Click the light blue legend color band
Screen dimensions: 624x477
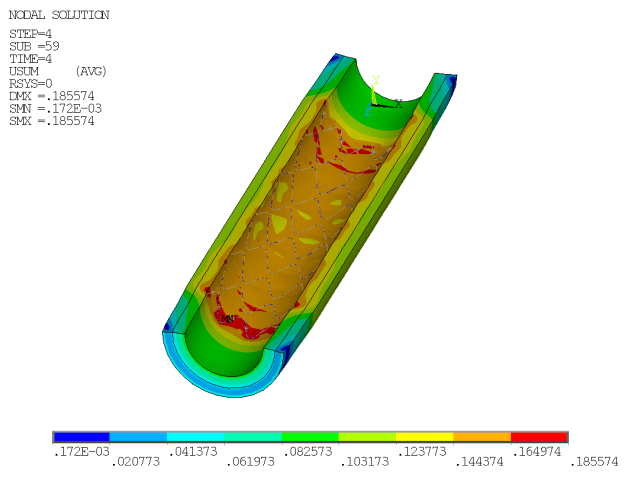tap(138, 437)
